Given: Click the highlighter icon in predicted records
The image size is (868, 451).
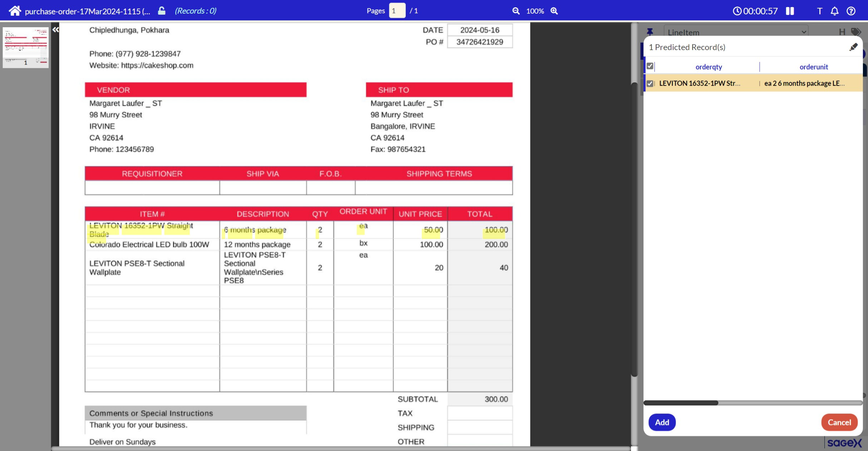Looking at the screenshot, I should pos(853,47).
